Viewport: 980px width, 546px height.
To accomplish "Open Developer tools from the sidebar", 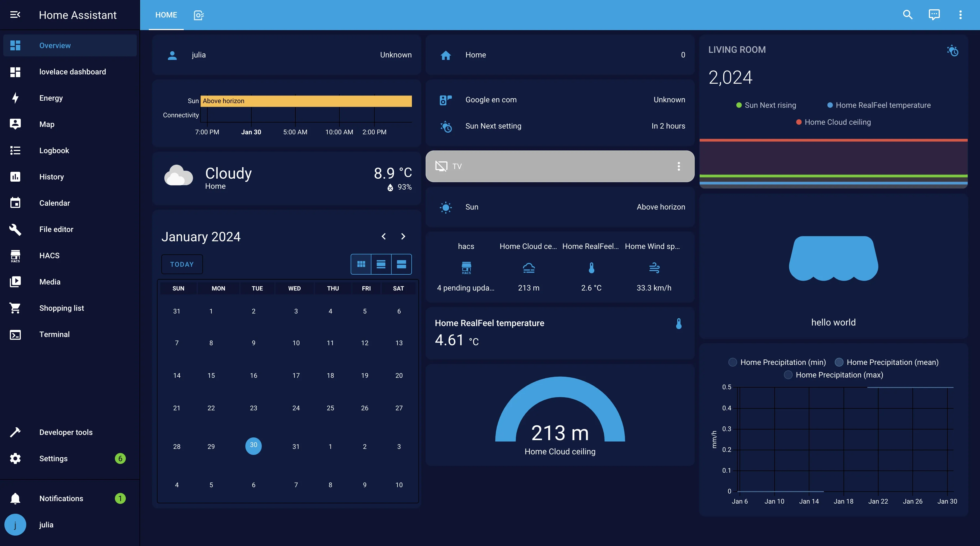I will [x=66, y=432].
